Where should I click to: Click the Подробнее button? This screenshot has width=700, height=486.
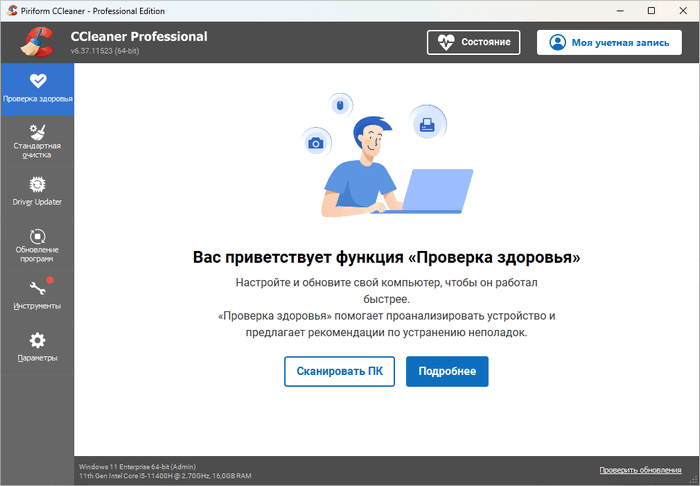click(x=447, y=371)
